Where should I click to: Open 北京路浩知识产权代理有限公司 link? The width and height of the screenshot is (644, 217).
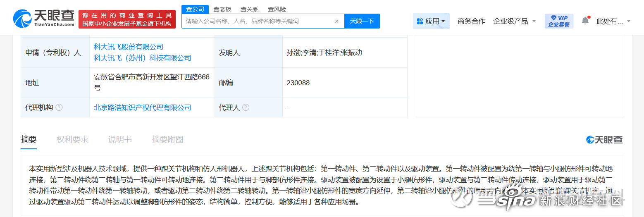coord(143,107)
